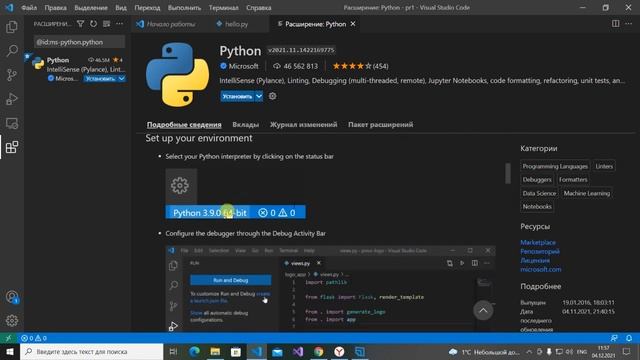This screenshot has width=640, height=360.
Task: Open Google Chrome from taskbar
Action: click(319, 352)
